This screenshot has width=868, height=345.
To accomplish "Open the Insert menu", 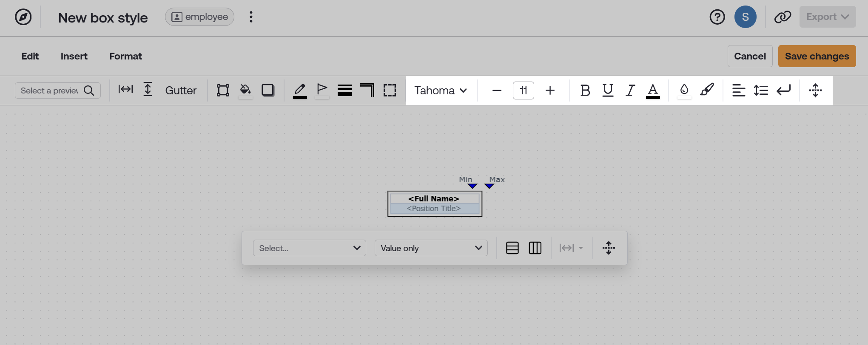I will (x=74, y=56).
